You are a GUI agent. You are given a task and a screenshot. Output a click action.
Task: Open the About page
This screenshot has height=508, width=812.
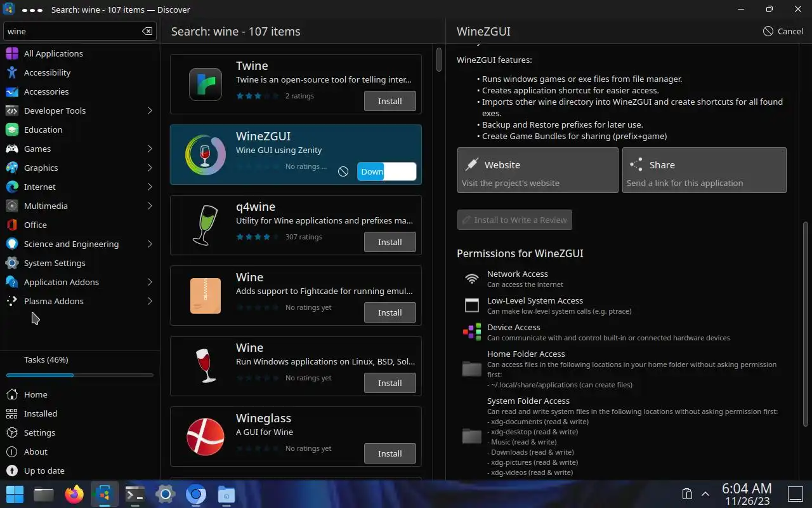pyautogui.click(x=79, y=451)
